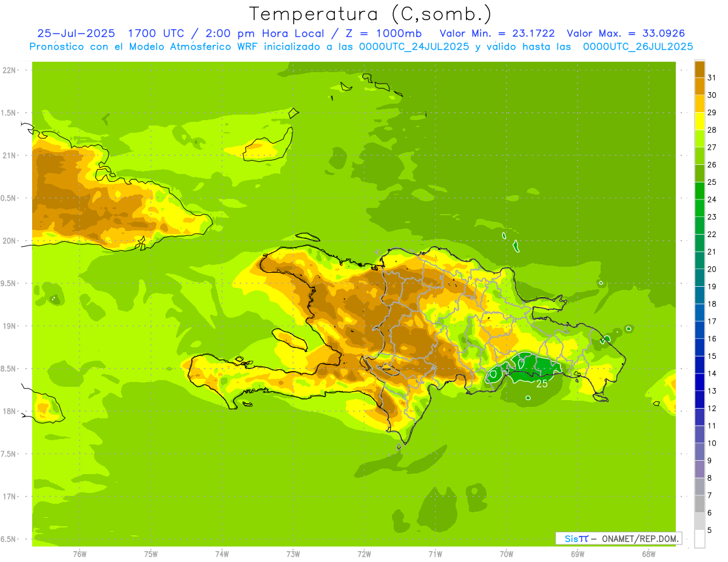Screen dimensions: 728x562
Task: Click the '17' legend value
Action: [x=712, y=321]
